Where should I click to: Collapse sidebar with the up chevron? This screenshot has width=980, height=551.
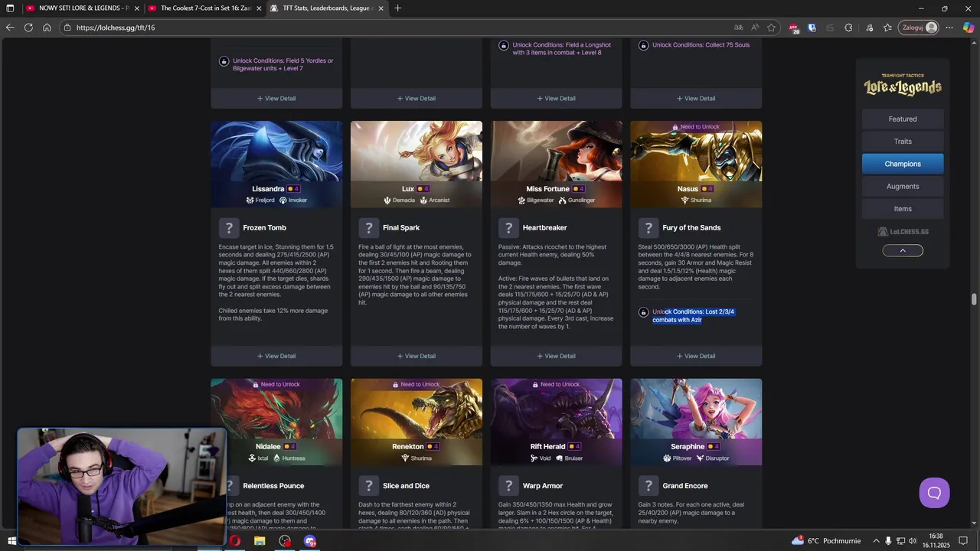pos(903,250)
